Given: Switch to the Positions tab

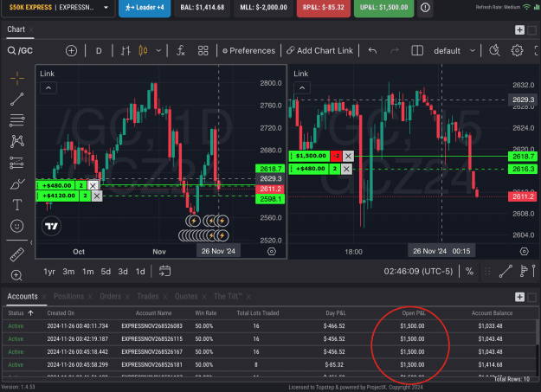Looking at the screenshot, I should [x=68, y=297].
